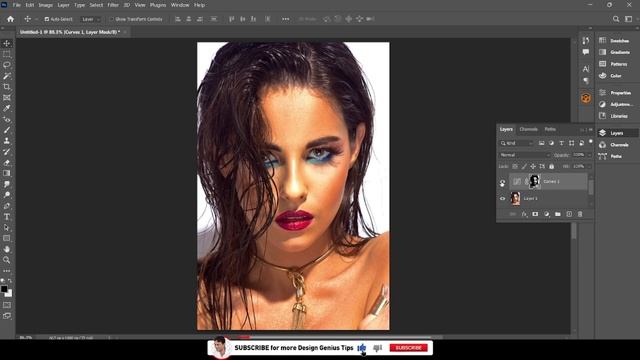Viewport: 640px width, 360px height.
Task: Toggle lock transparent pixels
Action: [515, 167]
